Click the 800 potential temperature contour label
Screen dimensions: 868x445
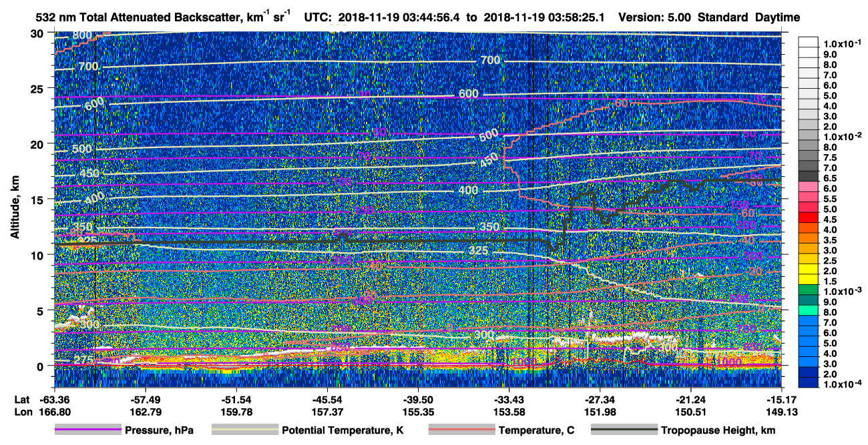click(83, 35)
